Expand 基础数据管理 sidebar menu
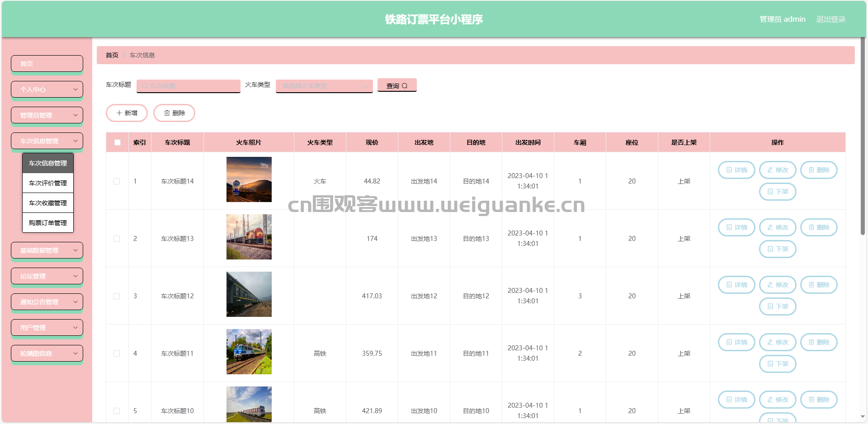 (47, 250)
